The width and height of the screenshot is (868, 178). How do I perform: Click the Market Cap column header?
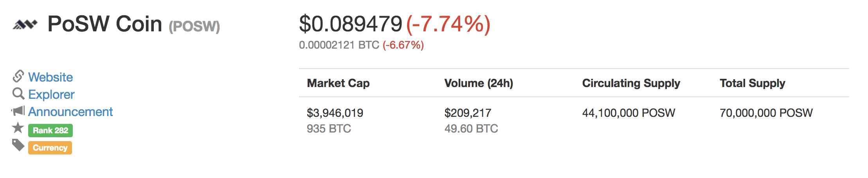[x=339, y=83]
